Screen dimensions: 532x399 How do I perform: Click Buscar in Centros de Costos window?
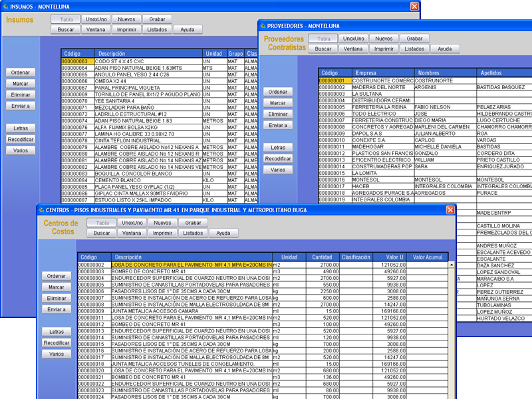(102, 233)
